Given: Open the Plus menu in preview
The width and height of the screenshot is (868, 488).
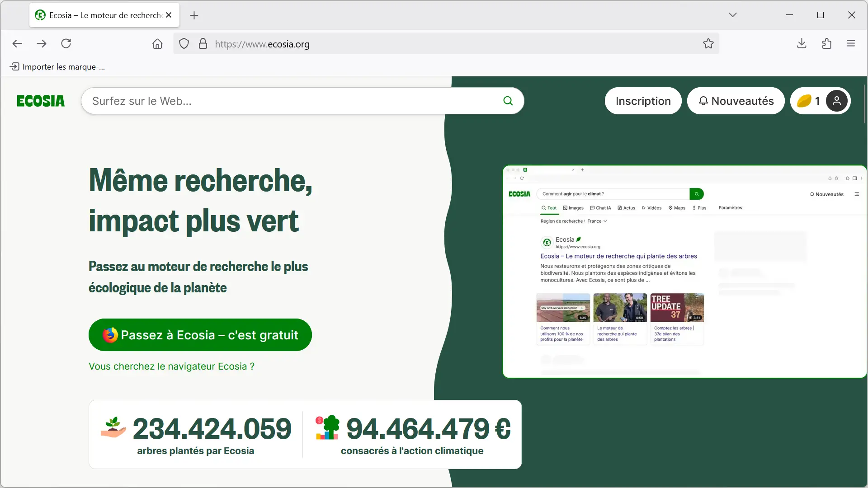Looking at the screenshot, I should tap(699, 208).
